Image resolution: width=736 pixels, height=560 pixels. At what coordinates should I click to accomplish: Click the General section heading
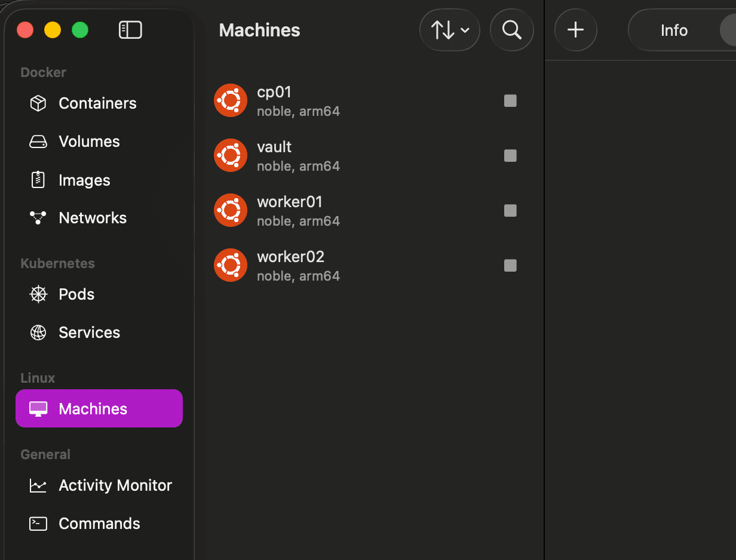coord(45,454)
